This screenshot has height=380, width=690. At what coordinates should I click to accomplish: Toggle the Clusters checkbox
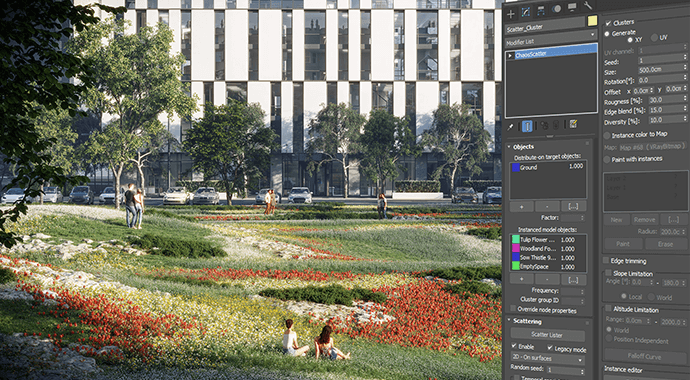pos(608,23)
